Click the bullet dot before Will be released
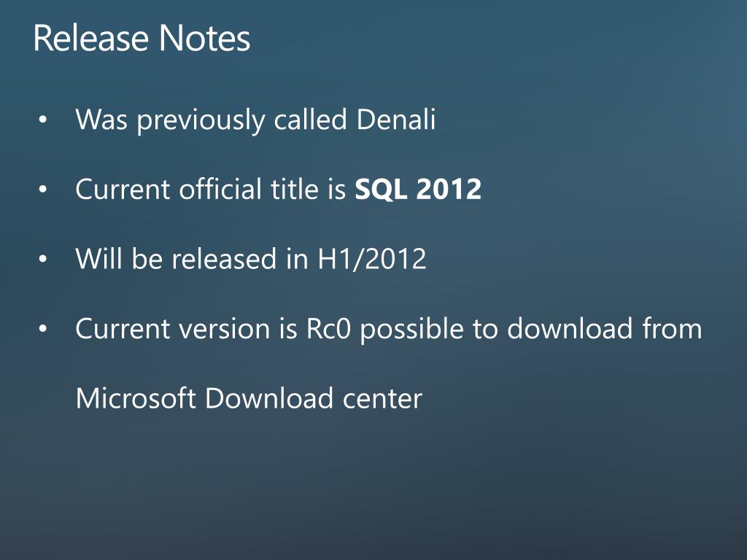The height and width of the screenshot is (560, 747). pos(43,259)
